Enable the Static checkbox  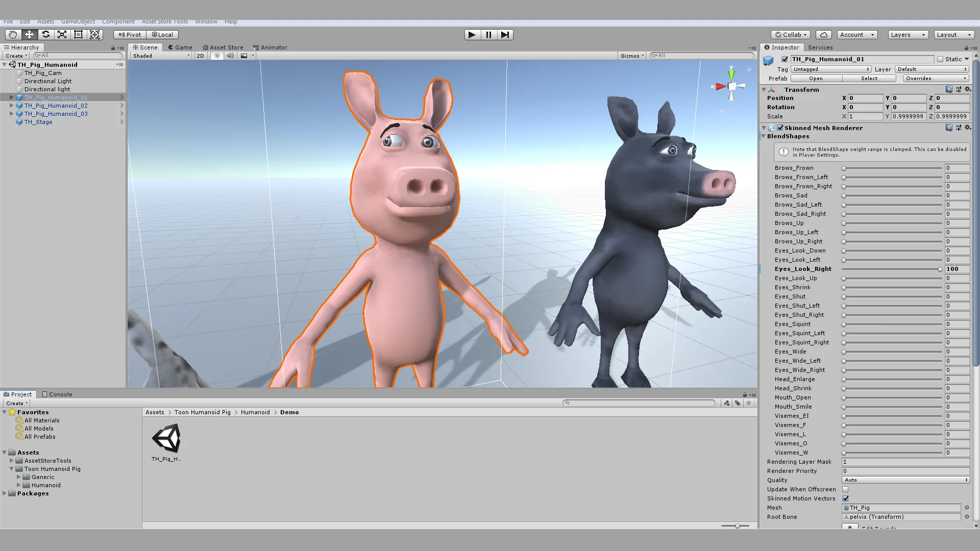point(940,59)
